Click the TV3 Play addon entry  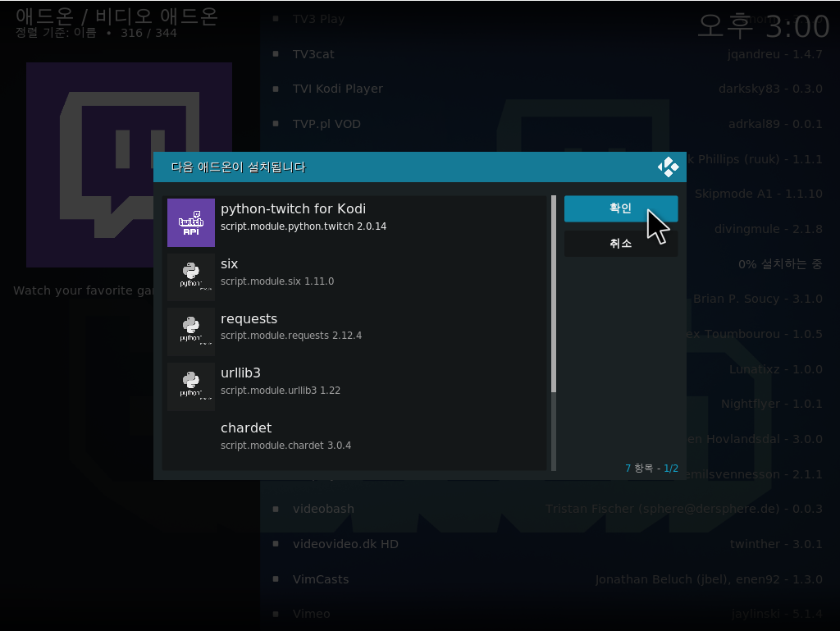coord(318,19)
